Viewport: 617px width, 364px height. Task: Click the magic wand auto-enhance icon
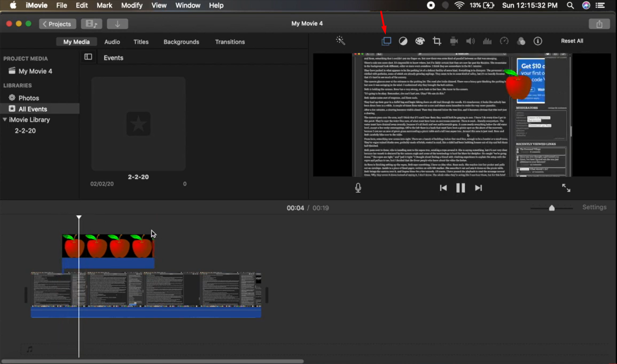(340, 41)
